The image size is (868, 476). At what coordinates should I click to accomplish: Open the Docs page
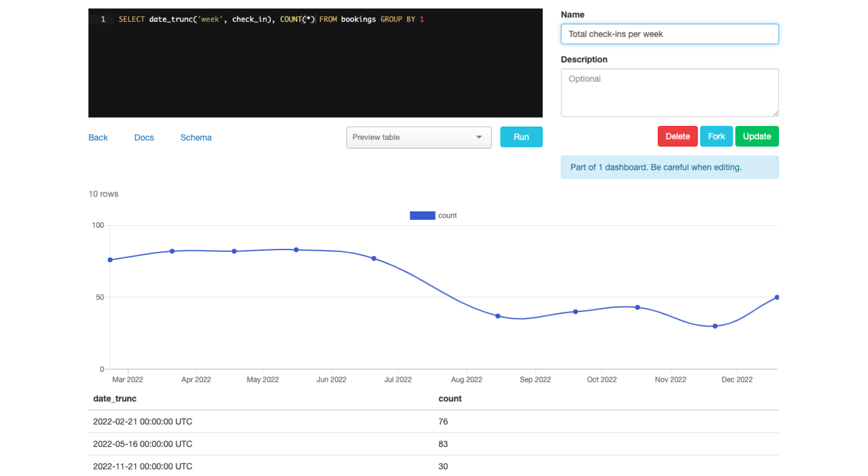point(144,137)
